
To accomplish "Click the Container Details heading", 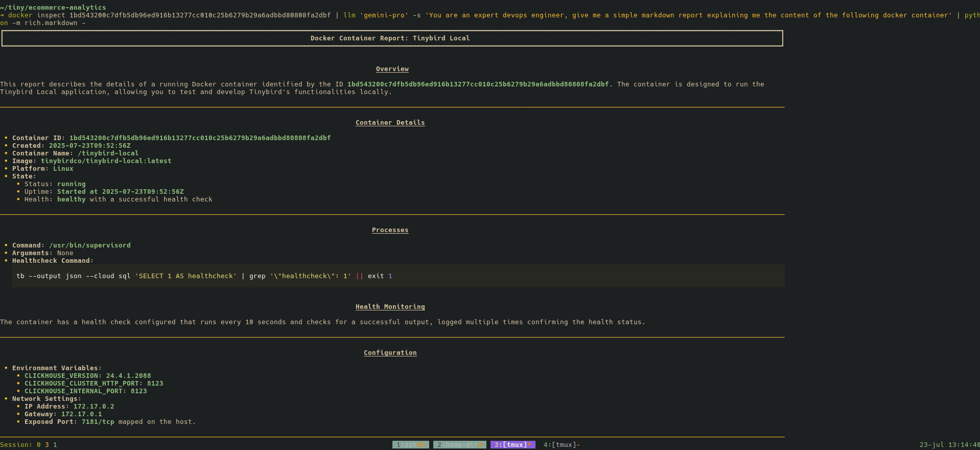I will (390, 123).
